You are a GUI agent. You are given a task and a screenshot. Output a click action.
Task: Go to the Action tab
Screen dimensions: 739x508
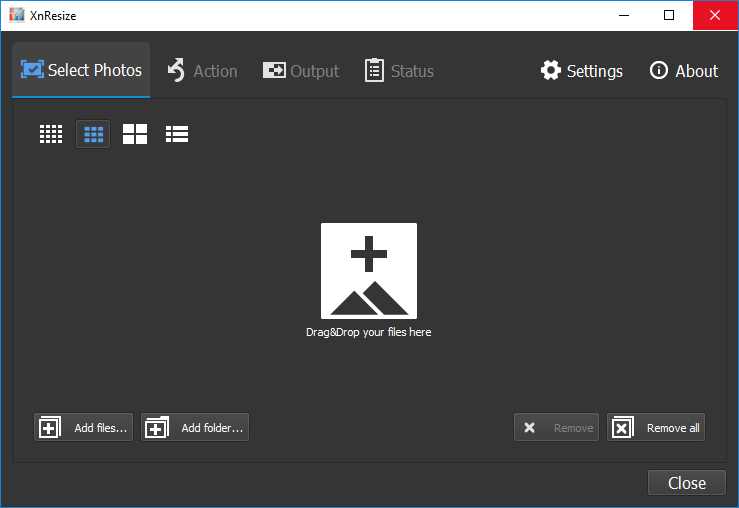(x=202, y=71)
